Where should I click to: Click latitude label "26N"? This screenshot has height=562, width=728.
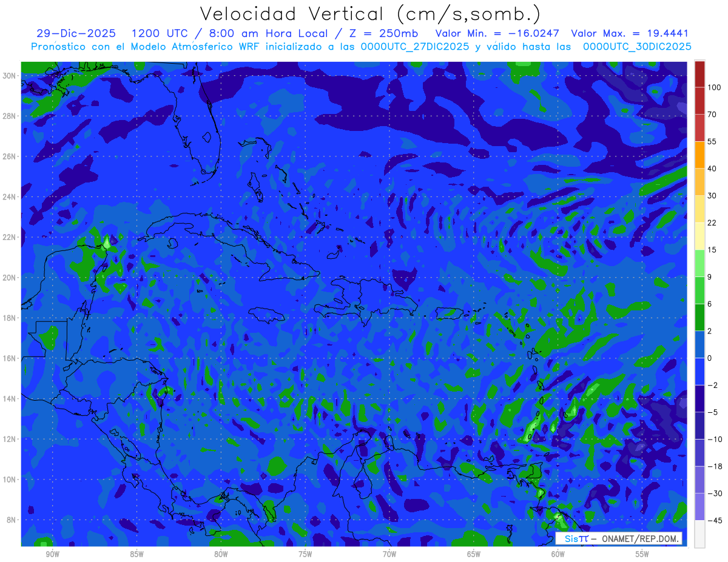(x=10, y=156)
